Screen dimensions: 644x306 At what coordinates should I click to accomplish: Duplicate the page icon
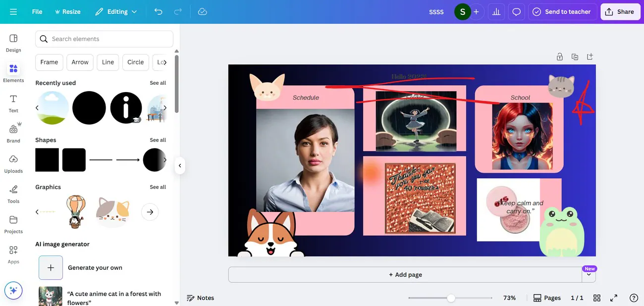tap(575, 57)
